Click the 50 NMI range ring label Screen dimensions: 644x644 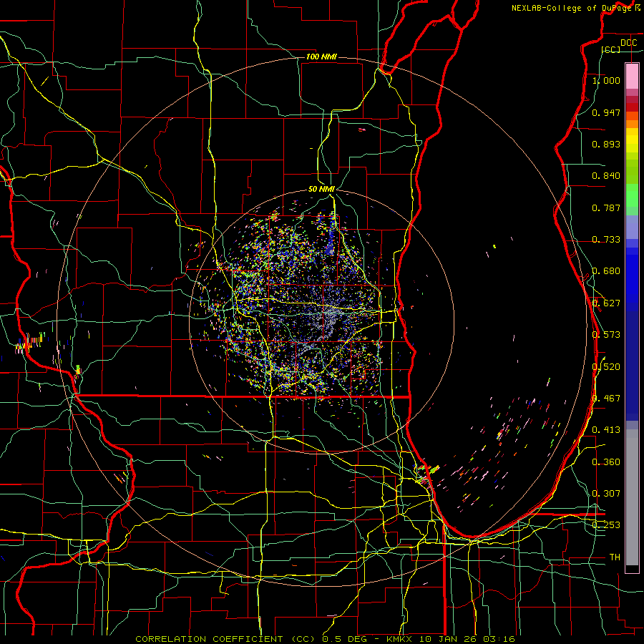tap(321, 189)
